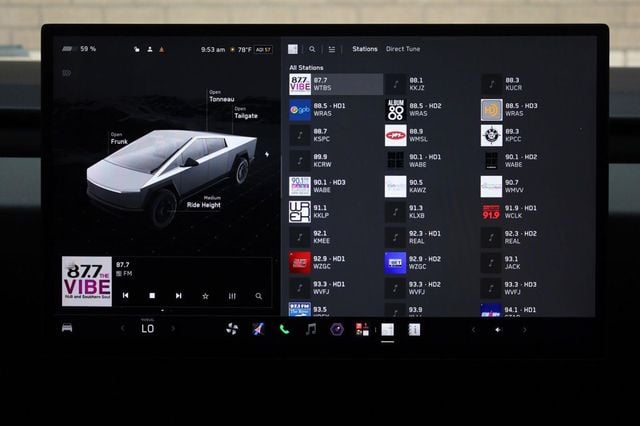Open the Tonneau cover

point(222,96)
